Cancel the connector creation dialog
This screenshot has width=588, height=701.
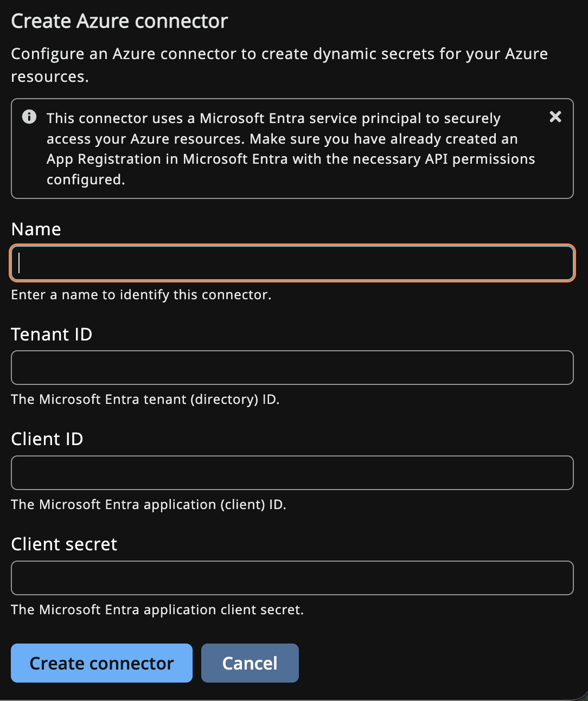[250, 663]
